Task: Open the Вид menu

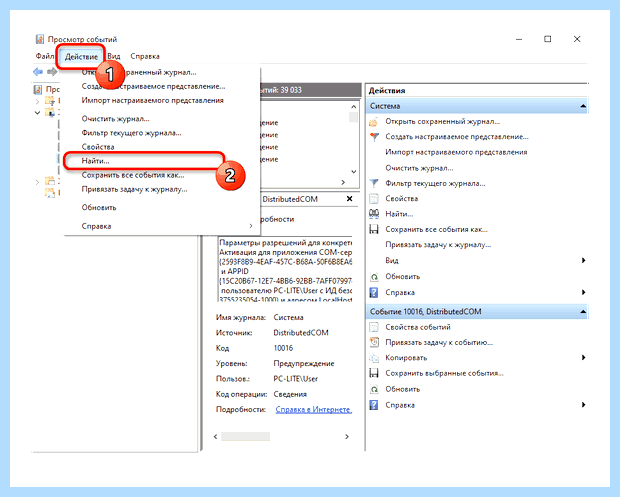Action: (113, 56)
